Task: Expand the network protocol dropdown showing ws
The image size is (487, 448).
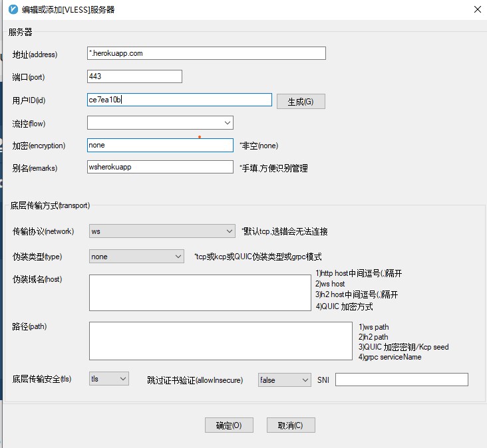Action: click(162, 231)
